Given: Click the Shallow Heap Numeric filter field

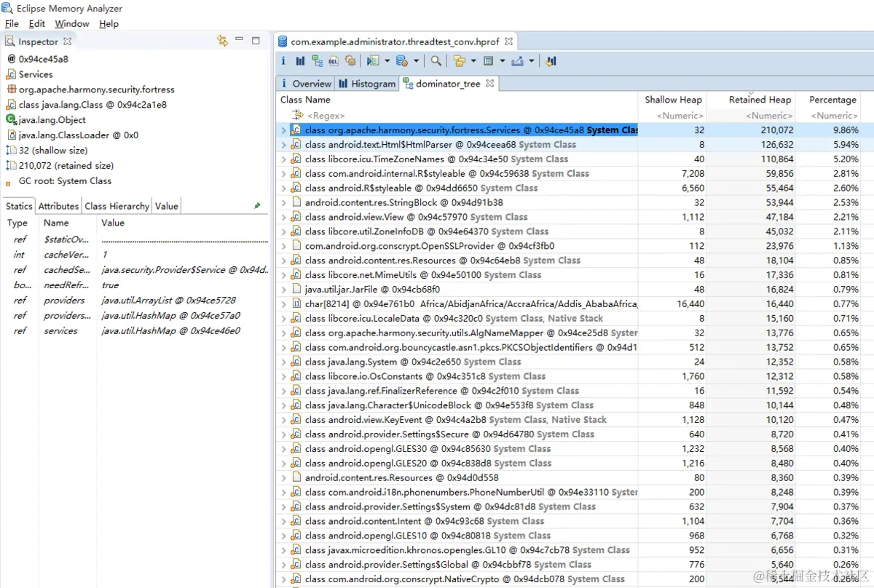Looking at the screenshot, I should pos(673,116).
